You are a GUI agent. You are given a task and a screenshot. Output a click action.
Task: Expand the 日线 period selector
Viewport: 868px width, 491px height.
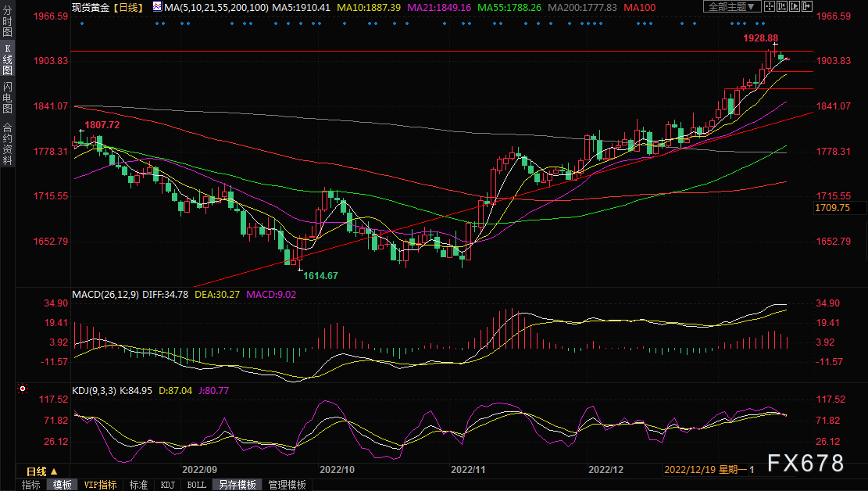pos(42,471)
